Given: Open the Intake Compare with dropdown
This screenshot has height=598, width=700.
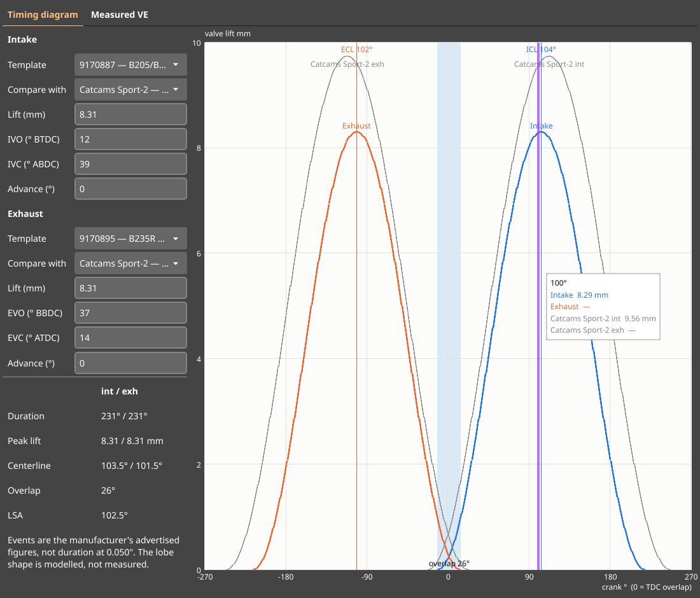Looking at the screenshot, I should pos(130,90).
